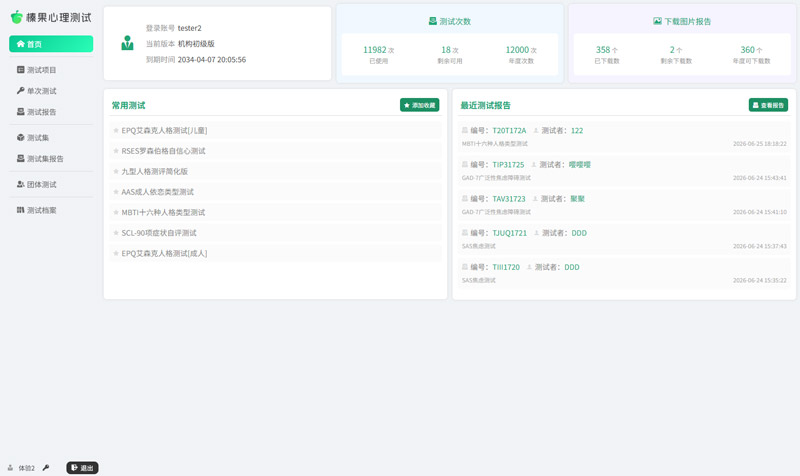800x476 pixels.
Task: Click the 常用测试 panel heading
Action: tap(129, 106)
